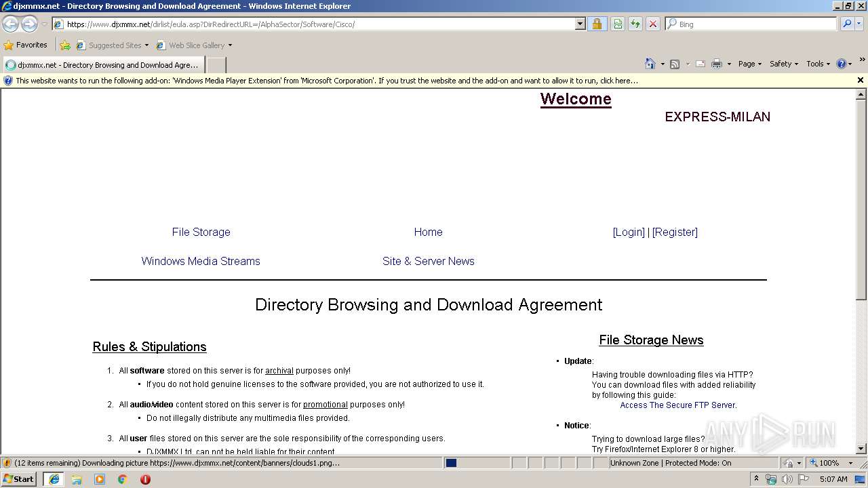The height and width of the screenshot is (488, 868).
Task: Click the Read Mail envelope icon
Action: pos(701,64)
